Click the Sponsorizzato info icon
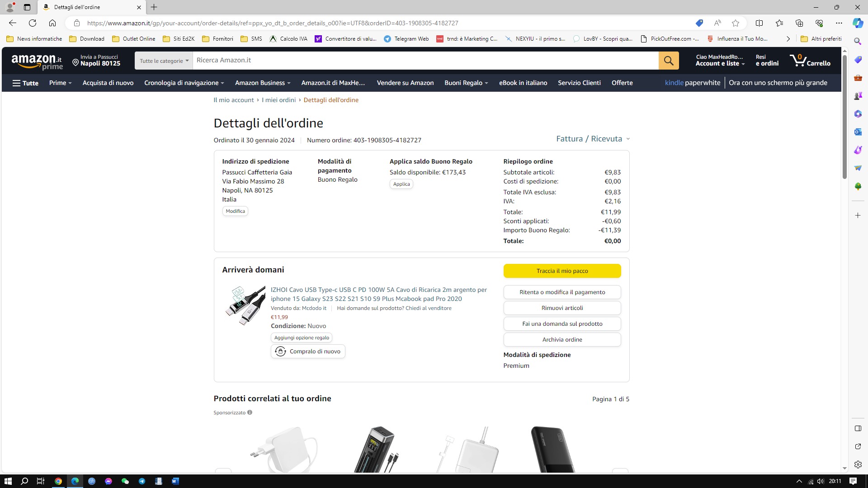Screen dimensions: 868x488 pos(250,413)
